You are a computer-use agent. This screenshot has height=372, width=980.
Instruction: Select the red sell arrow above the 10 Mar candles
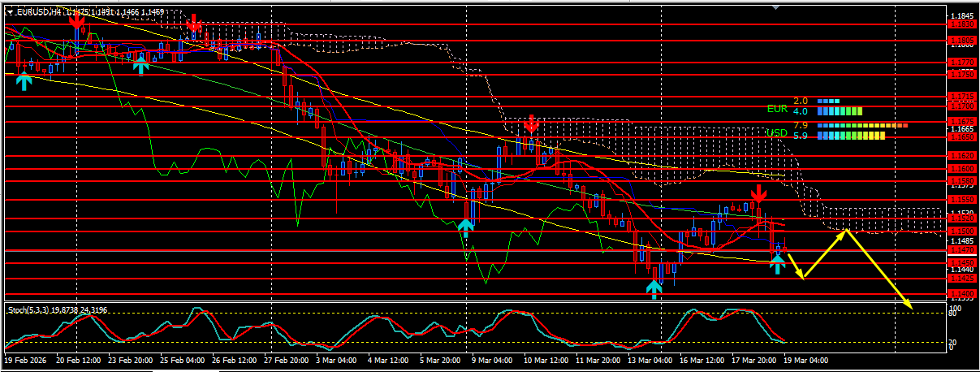pyautogui.click(x=531, y=123)
